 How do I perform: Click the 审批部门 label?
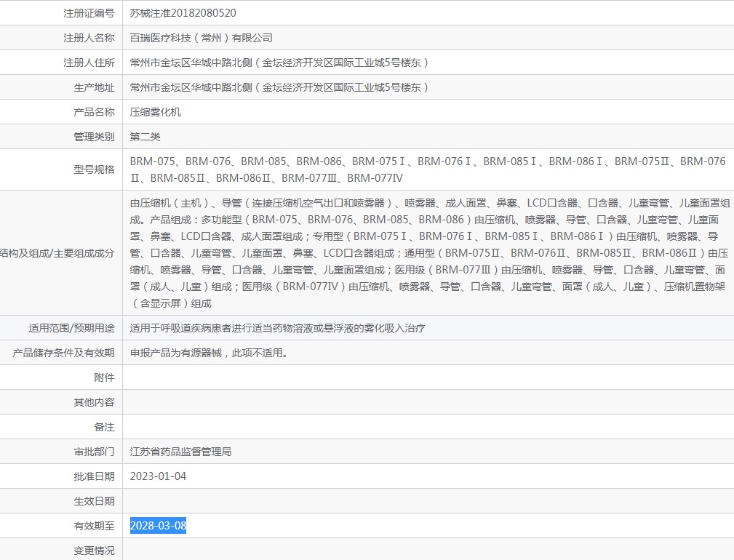pyautogui.click(x=94, y=452)
